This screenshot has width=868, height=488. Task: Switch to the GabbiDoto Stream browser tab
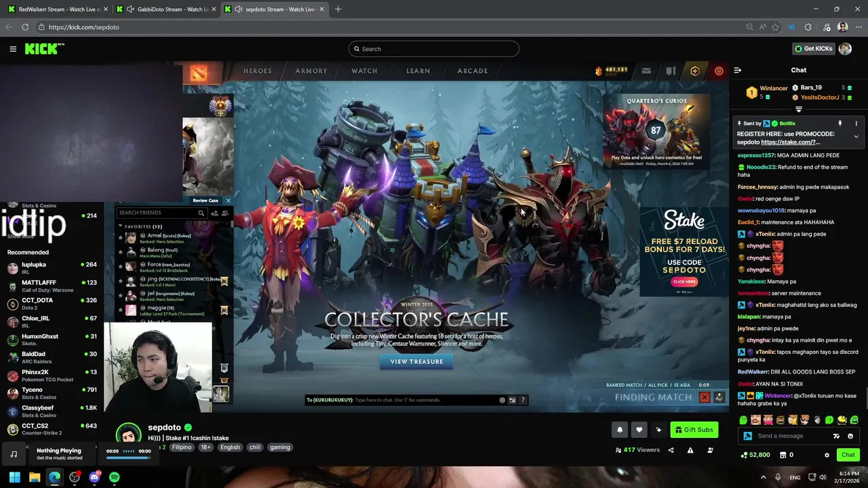(165, 9)
